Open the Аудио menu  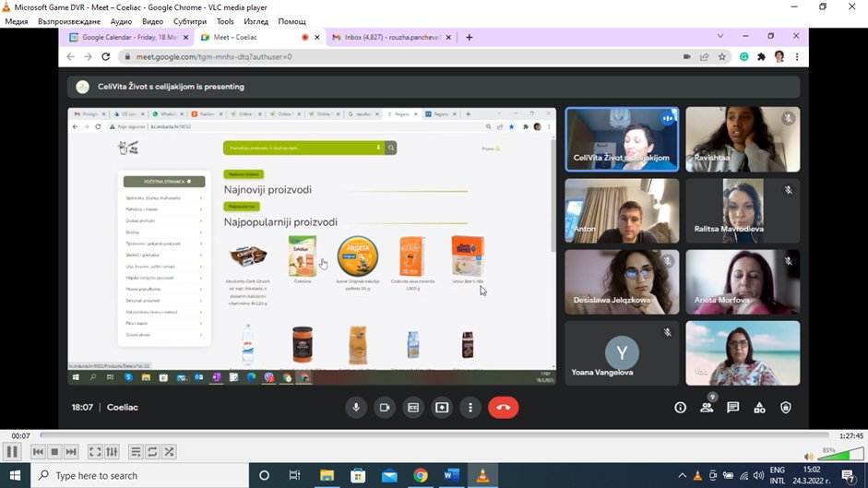121,21
